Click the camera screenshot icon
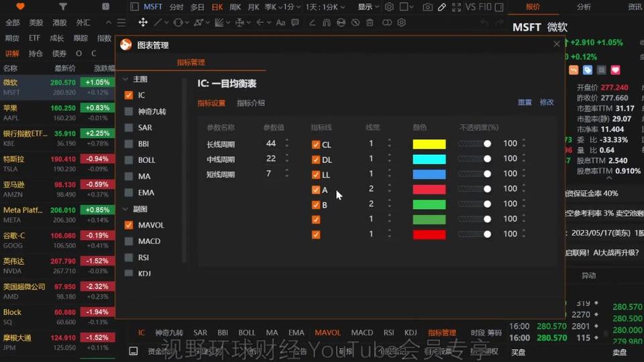This screenshot has height=362, width=644. click(427, 7)
